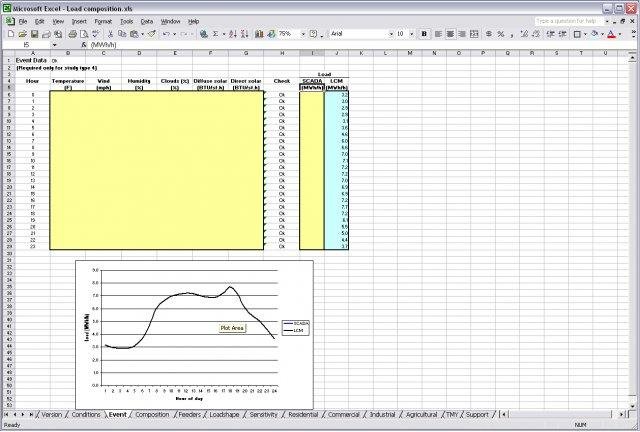
Task: Open the Window menu
Action: [170, 22]
